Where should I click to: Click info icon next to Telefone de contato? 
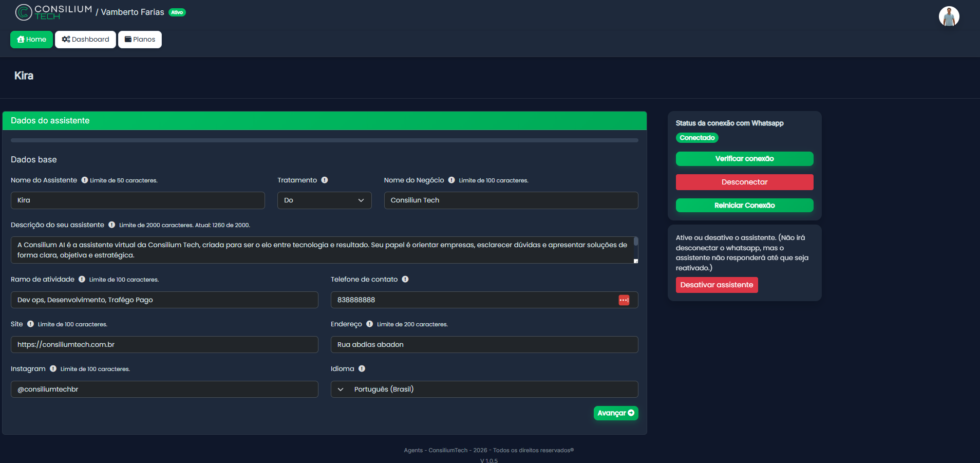click(x=405, y=280)
